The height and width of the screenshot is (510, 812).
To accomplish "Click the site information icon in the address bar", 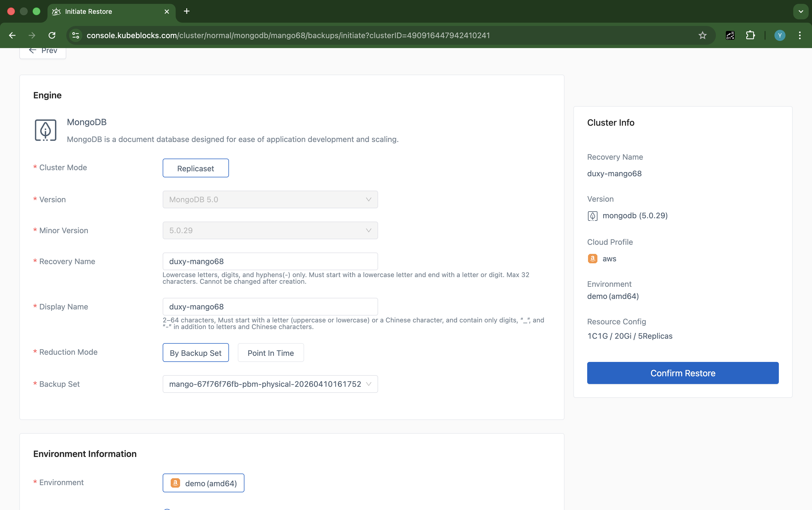I will 75,35.
